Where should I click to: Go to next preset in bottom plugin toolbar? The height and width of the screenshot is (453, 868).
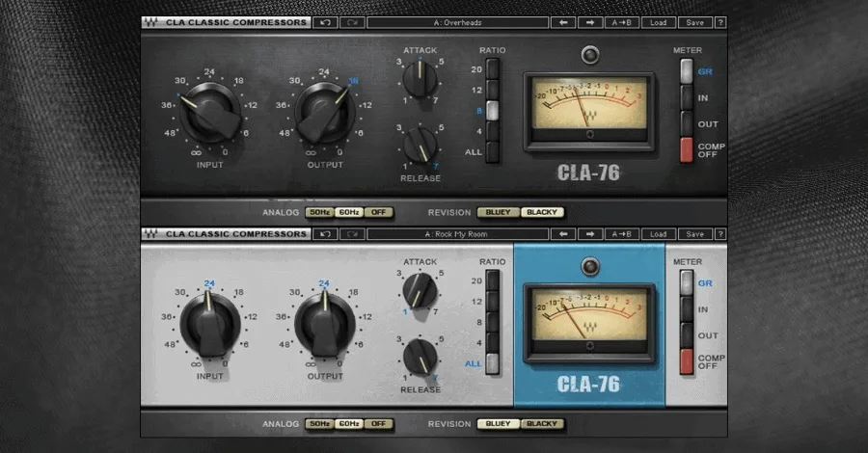point(590,234)
